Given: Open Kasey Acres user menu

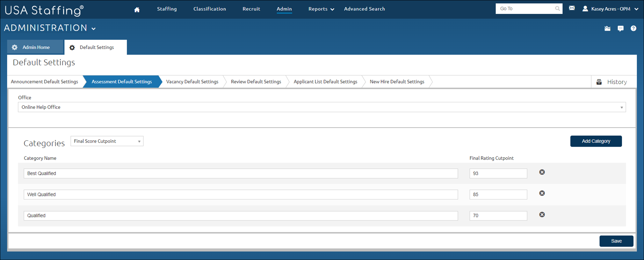Looking at the screenshot, I should (x=610, y=9).
